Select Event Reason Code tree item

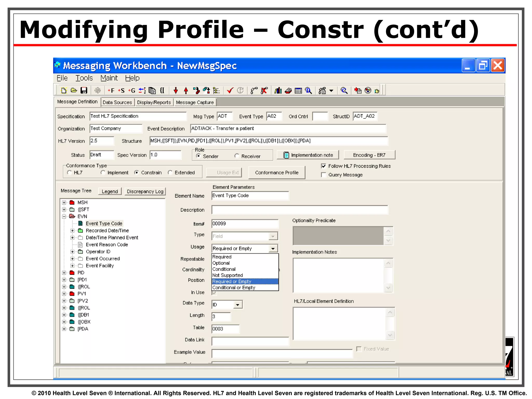click(107, 244)
